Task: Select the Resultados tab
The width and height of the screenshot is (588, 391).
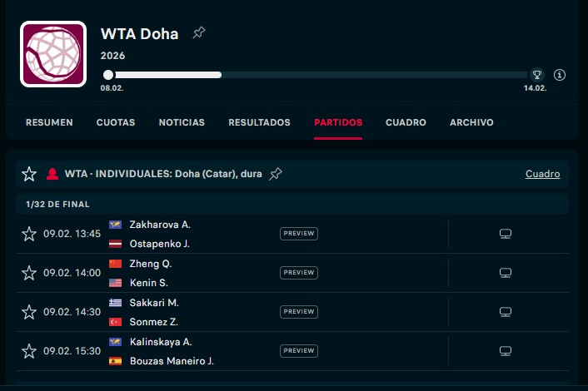Action: [259, 122]
